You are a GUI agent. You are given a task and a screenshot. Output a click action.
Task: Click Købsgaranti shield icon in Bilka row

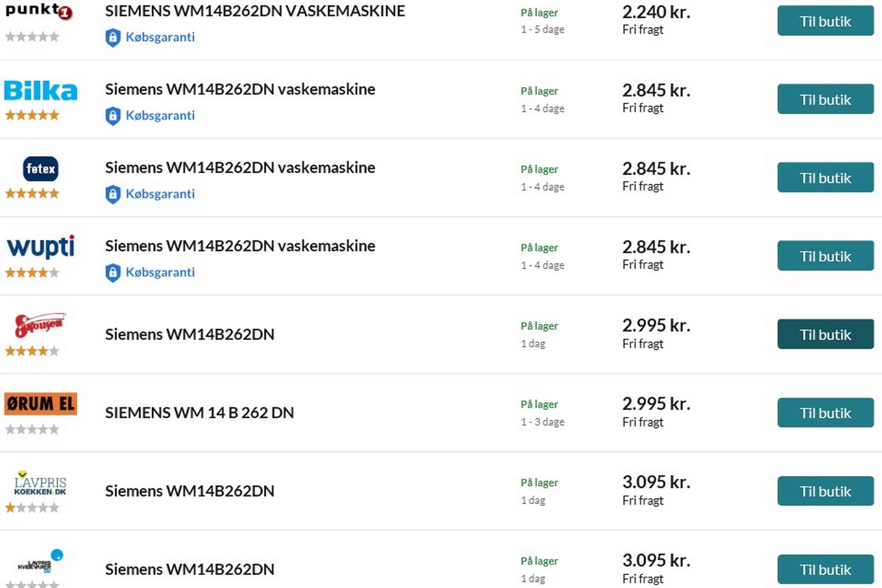coord(113,116)
